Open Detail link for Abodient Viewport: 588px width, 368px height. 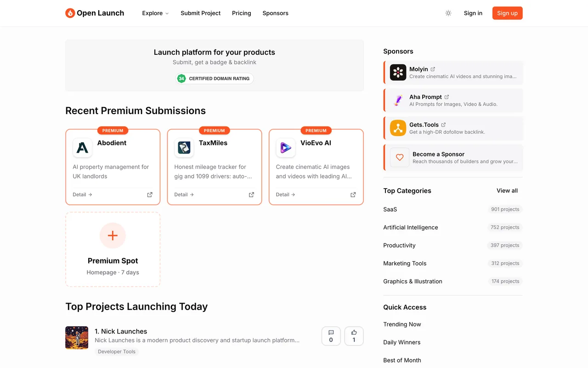click(82, 195)
